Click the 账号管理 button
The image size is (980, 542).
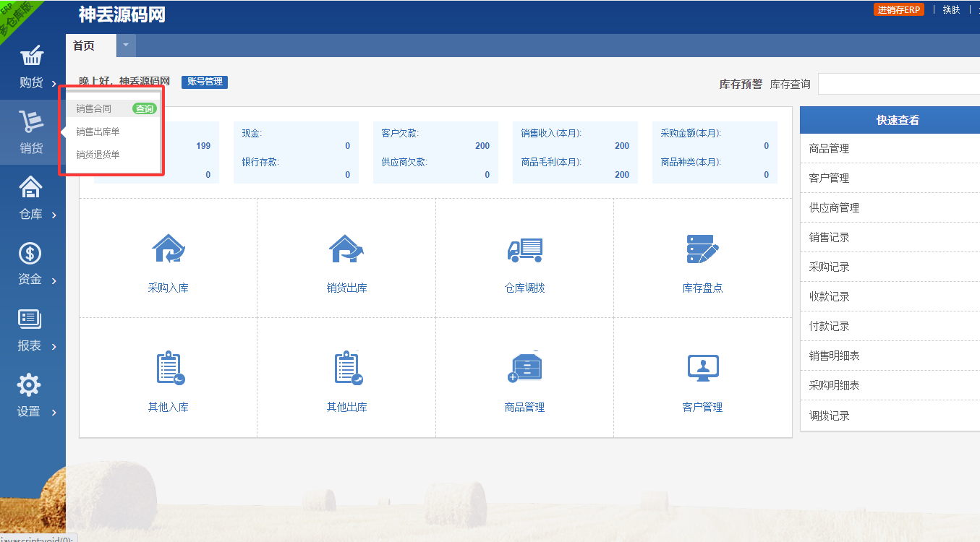click(205, 82)
